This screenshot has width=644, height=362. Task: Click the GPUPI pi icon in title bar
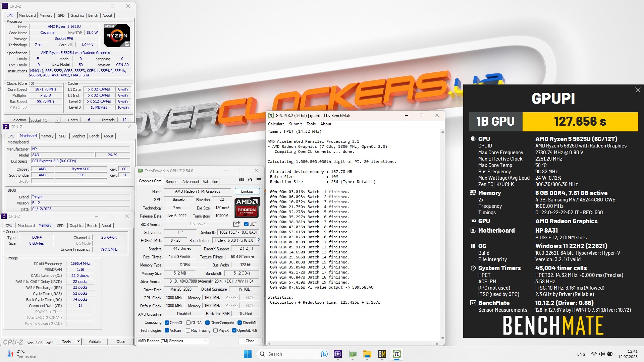[271, 115]
